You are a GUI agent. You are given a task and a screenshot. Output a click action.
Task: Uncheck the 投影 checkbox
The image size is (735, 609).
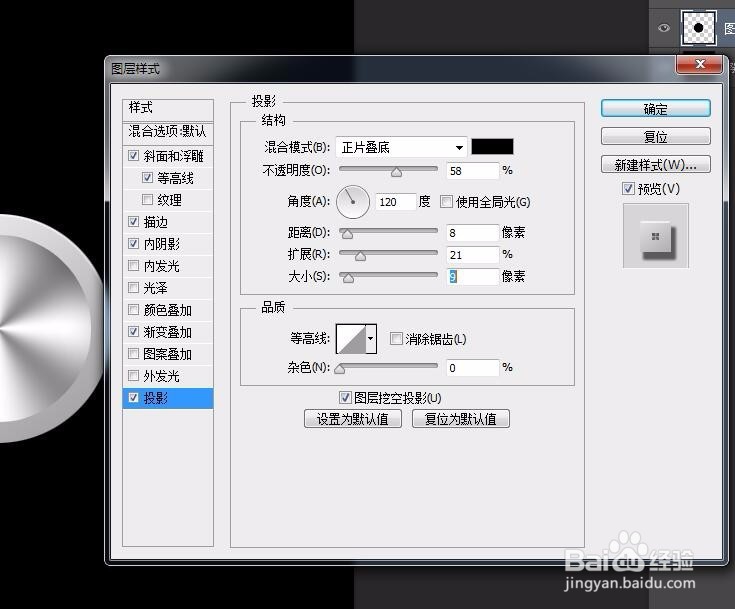point(134,398)
